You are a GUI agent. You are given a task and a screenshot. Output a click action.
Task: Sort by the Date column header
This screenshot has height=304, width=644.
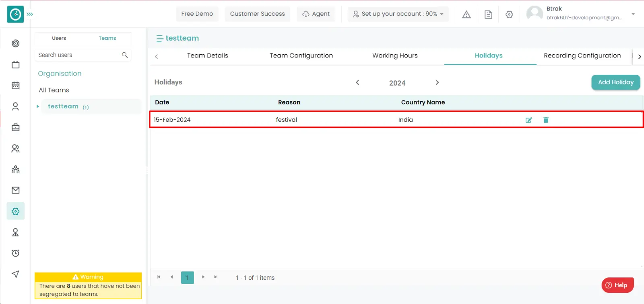(x=162, y=102)
